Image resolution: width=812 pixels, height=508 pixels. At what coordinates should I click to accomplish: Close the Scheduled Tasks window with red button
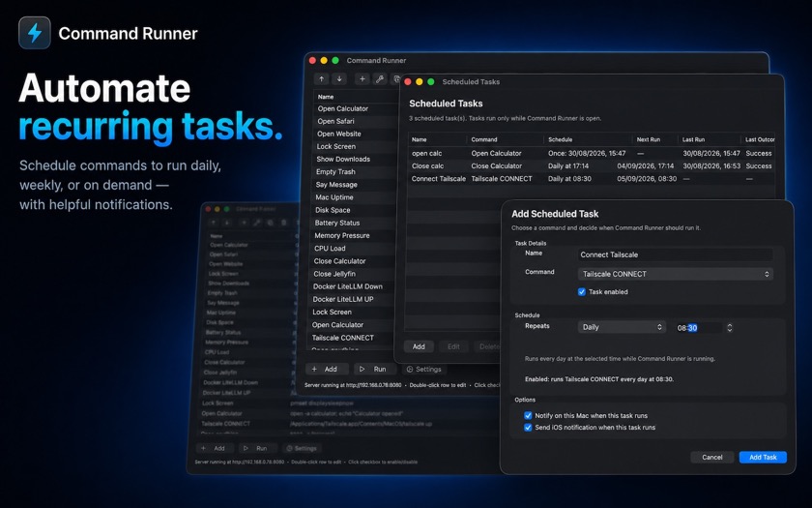[408, 82]
